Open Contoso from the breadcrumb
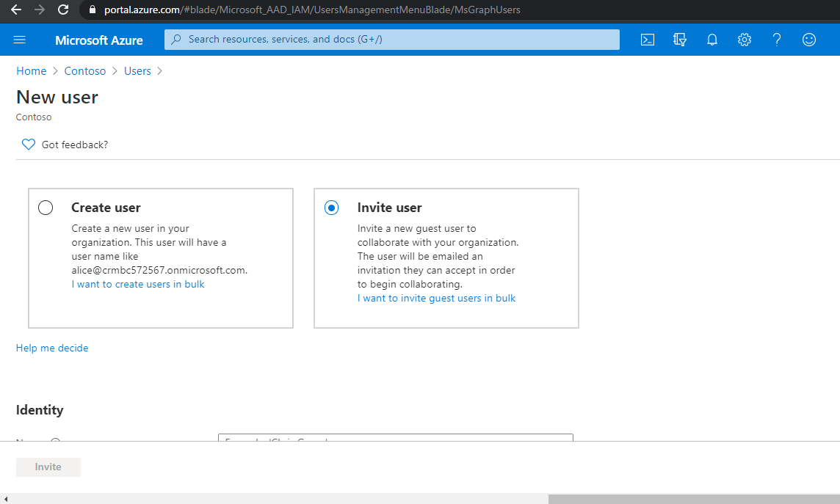 coord(84,70)
